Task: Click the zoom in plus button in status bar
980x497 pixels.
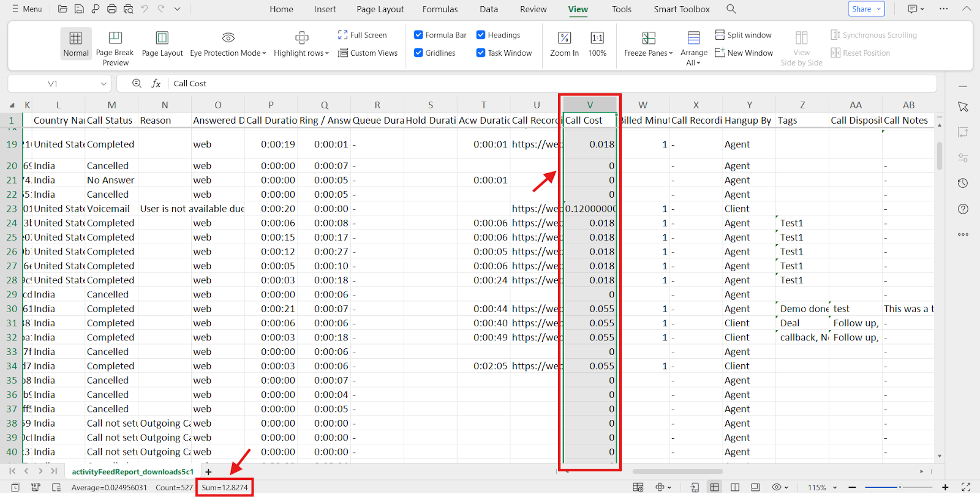Action: click(x=945, y=487)
